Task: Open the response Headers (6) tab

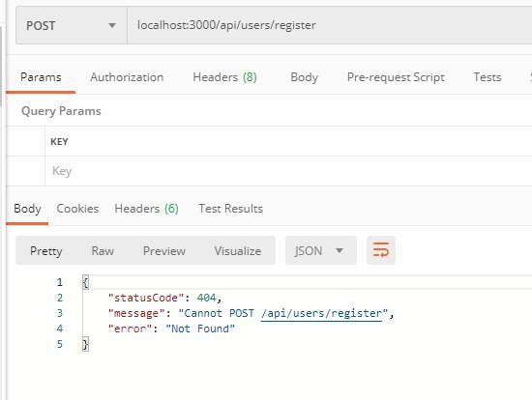Action: point(147,209)
